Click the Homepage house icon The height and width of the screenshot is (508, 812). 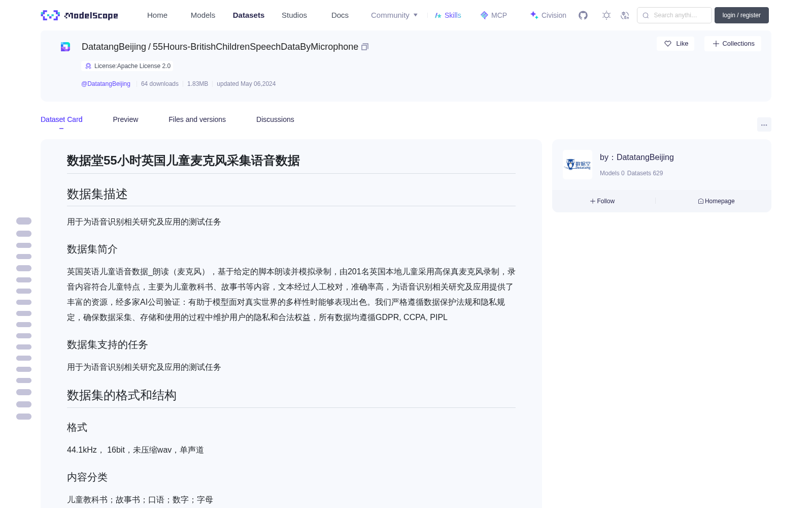pyautogui.click(x=701, y=201)
